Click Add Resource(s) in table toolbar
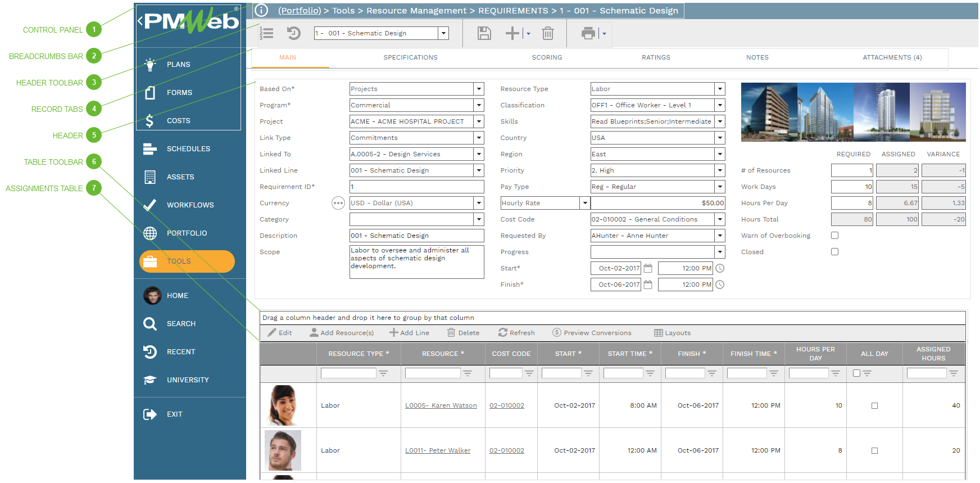This screenshot has height=483, width=980. click(342, 333)
